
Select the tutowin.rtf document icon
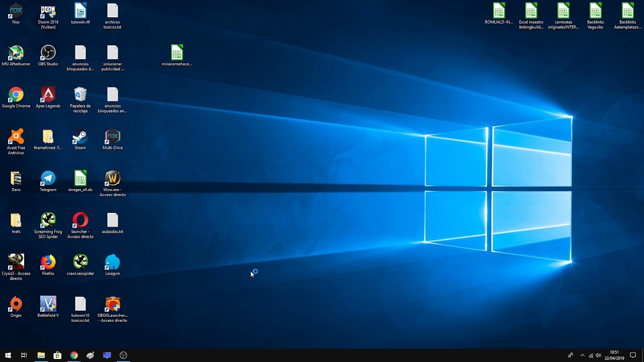pos(80,14)
